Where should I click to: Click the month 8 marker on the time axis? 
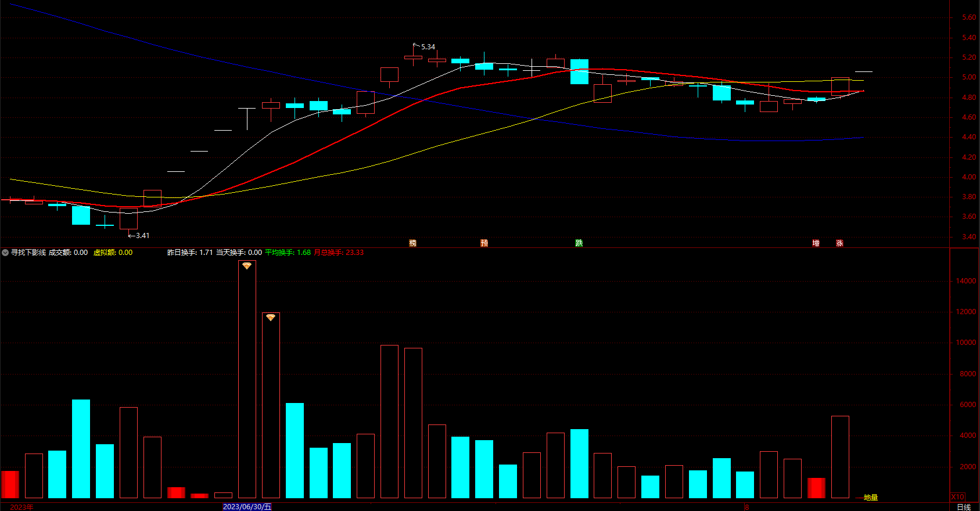pos(747,507)
